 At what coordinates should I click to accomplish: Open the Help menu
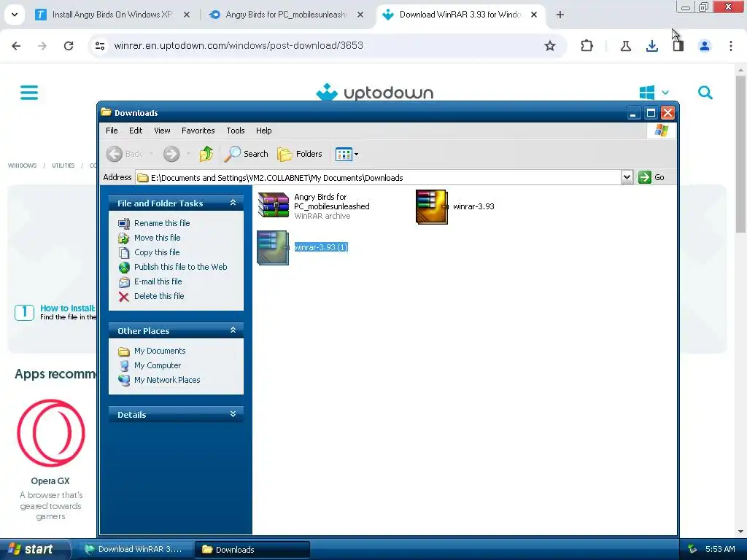tap(263, 131)
